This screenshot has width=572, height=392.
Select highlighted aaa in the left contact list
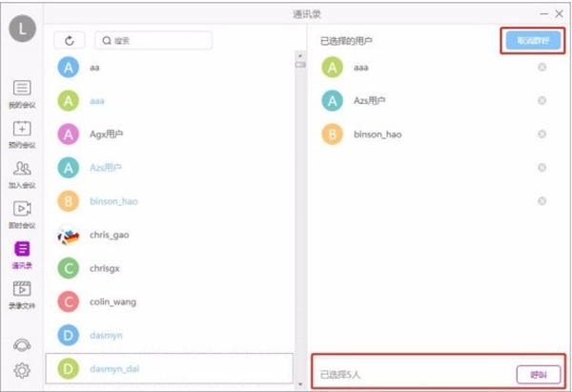pos(97,101)
